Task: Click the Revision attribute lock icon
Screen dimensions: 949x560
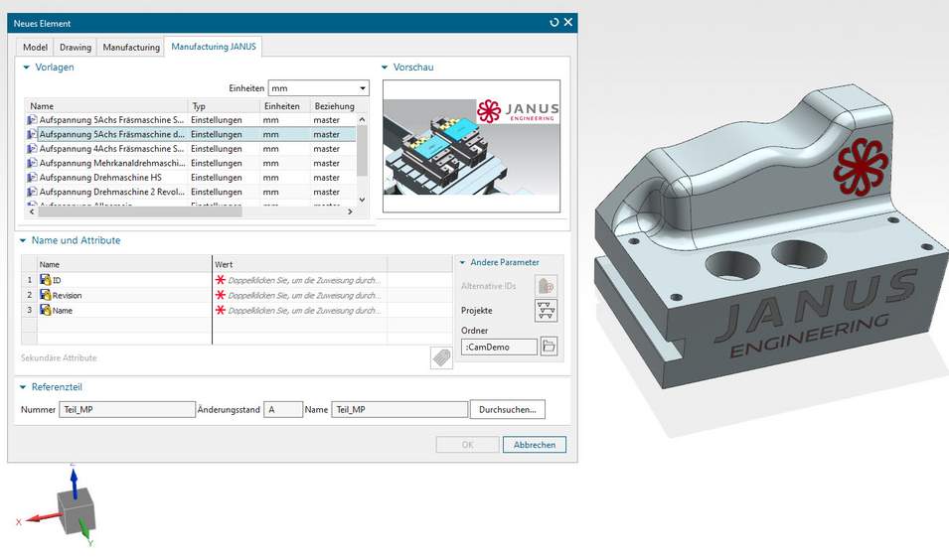Action: point(46,295)
